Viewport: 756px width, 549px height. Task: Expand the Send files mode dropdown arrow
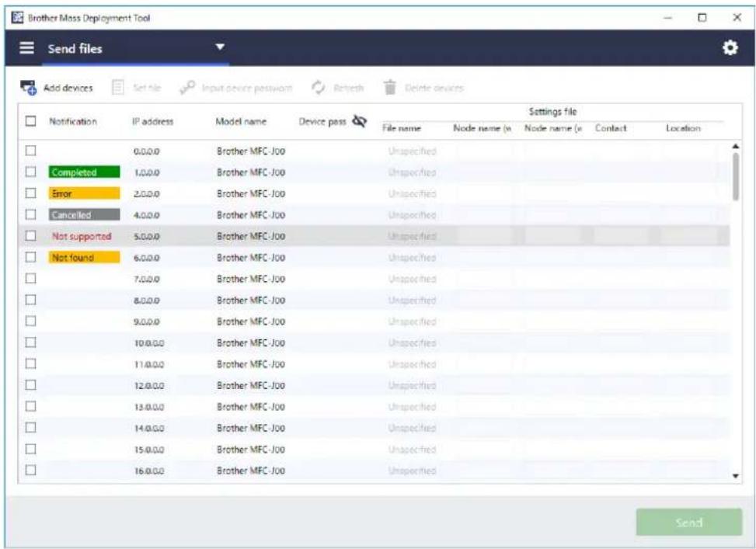point(220,47)
